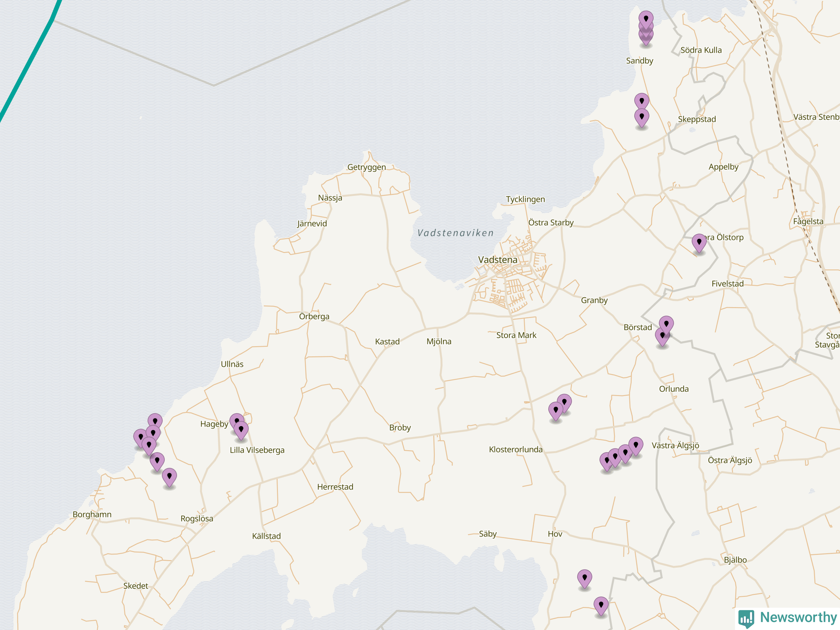Click the Klosterorlunda place label
Image resolution: width=840 pixels, height=630 pixels.
pyautogui.click(x=516, y=450)
